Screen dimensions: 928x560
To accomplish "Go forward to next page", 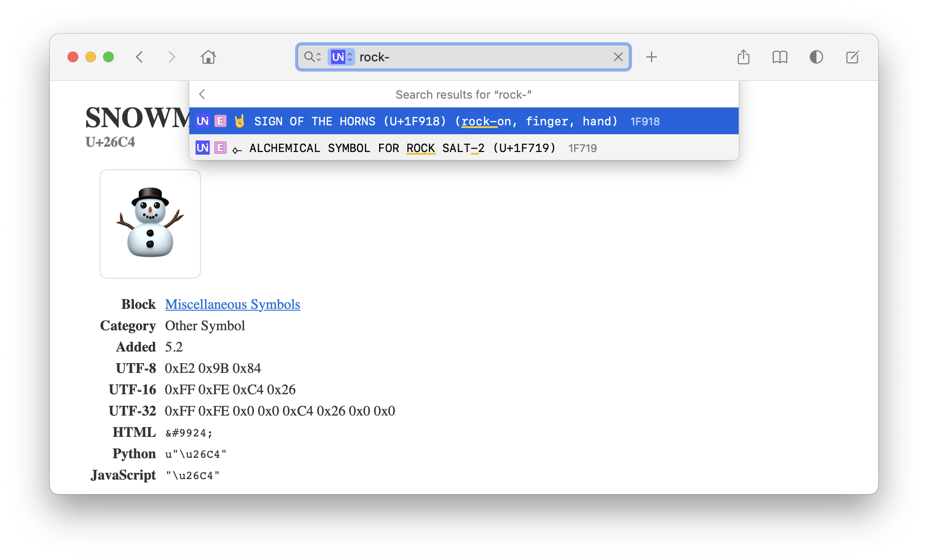I will (172, 57).
